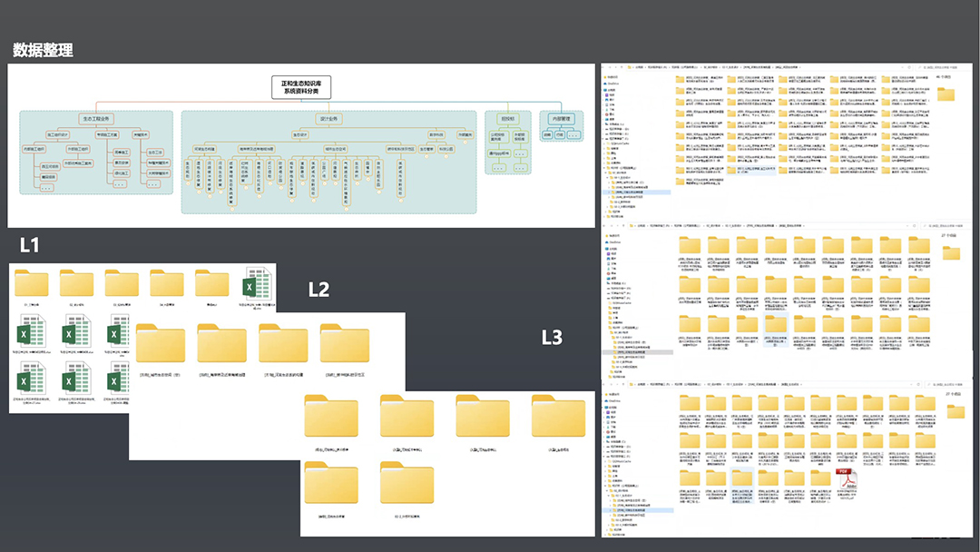Open the Excel file in L1's top row
The height and width of the screenshot is (552, 980).
260,284
